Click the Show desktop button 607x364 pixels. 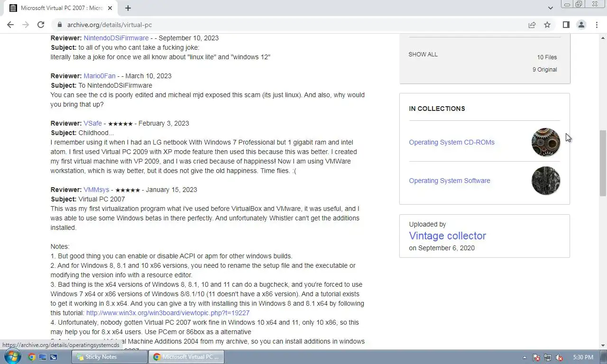click(x=604, y=357)
